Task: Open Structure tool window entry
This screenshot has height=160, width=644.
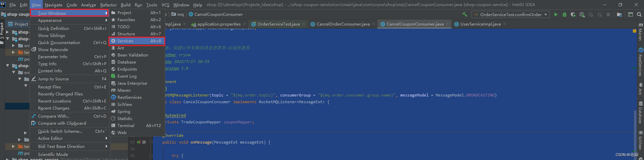Action: [x=137, y=34]
